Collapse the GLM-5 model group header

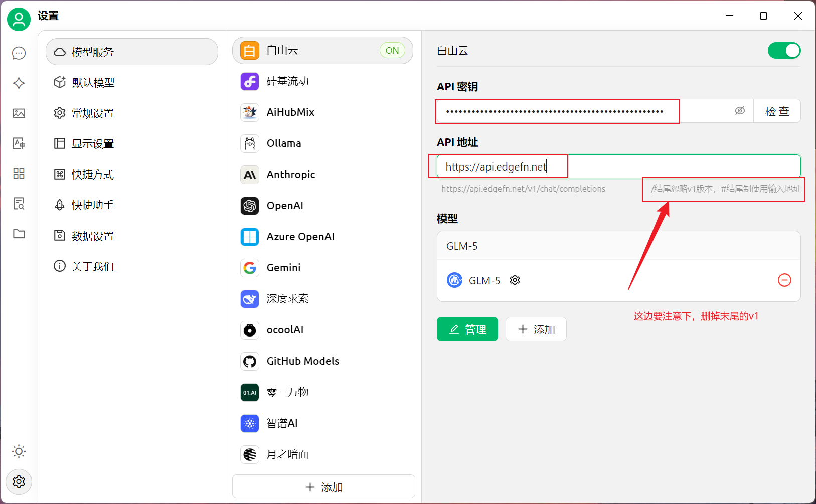pyautogui.click(x=618, y=246)
